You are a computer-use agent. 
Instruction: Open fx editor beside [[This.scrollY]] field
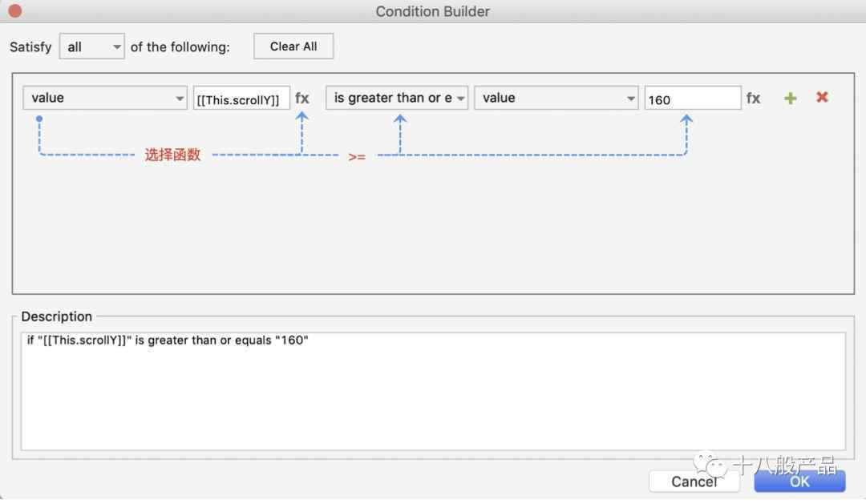(302, 99)
